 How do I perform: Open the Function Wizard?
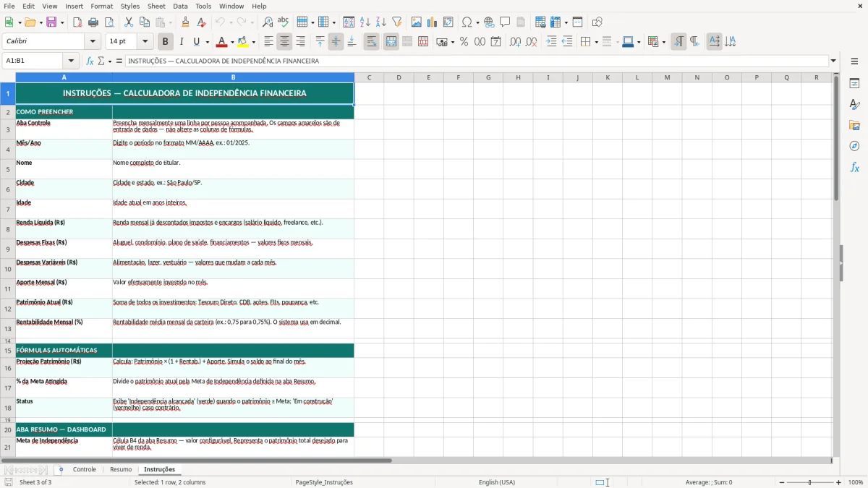pyautogui.click(x=90, y=61)
